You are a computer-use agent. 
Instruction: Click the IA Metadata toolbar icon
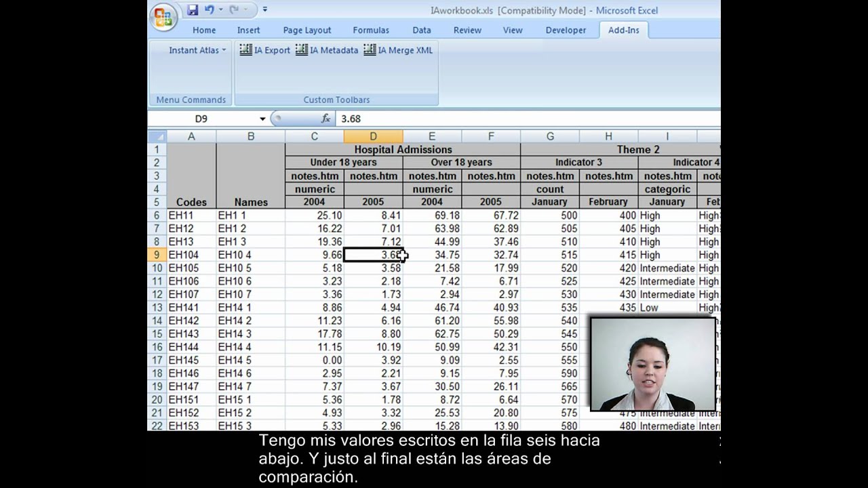coord(327,50)
